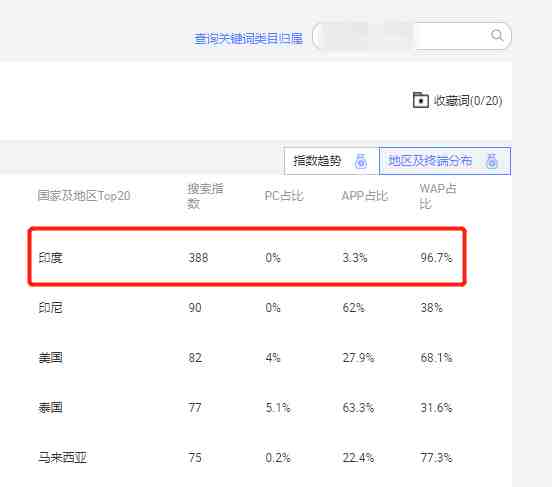This screenshot has height=487, width=552.
Task: Open the 查询关键词类目归属 link
Action: click(249, 39)
